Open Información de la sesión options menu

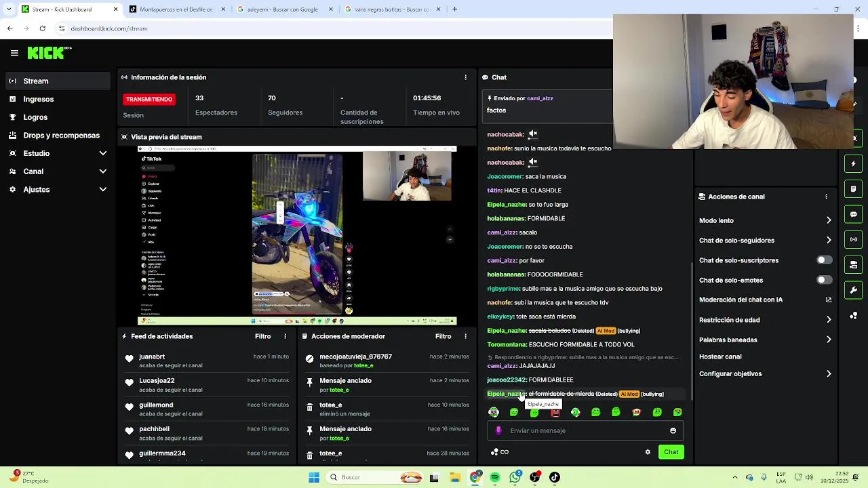[x=465, y=77]
